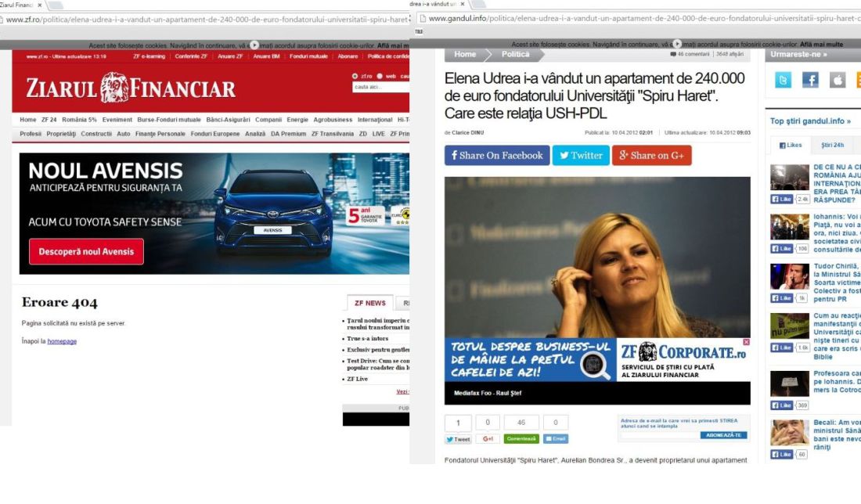Open the Eveniment section
Image resolution: width=861 pixels, height=504 pixels.
pos(117,120)
